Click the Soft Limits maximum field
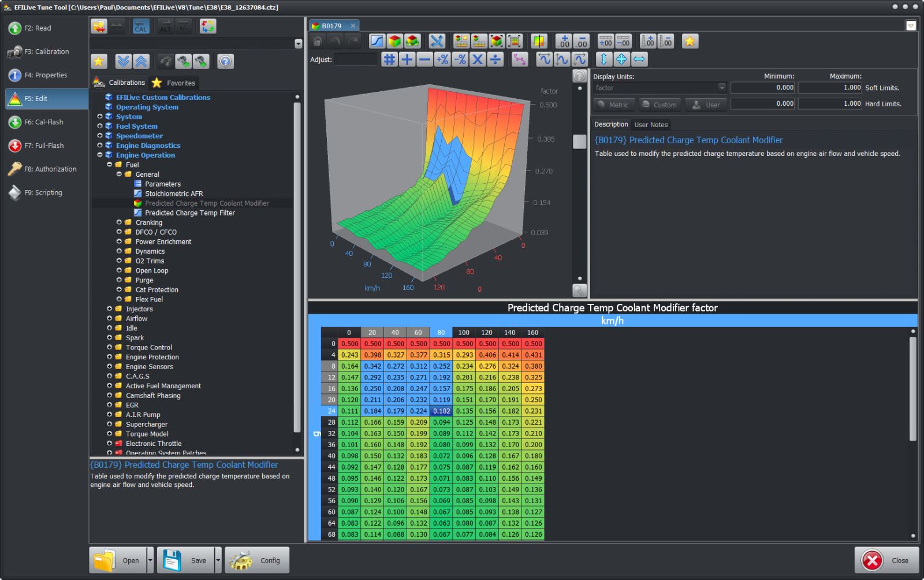 [x=830, y=88]
